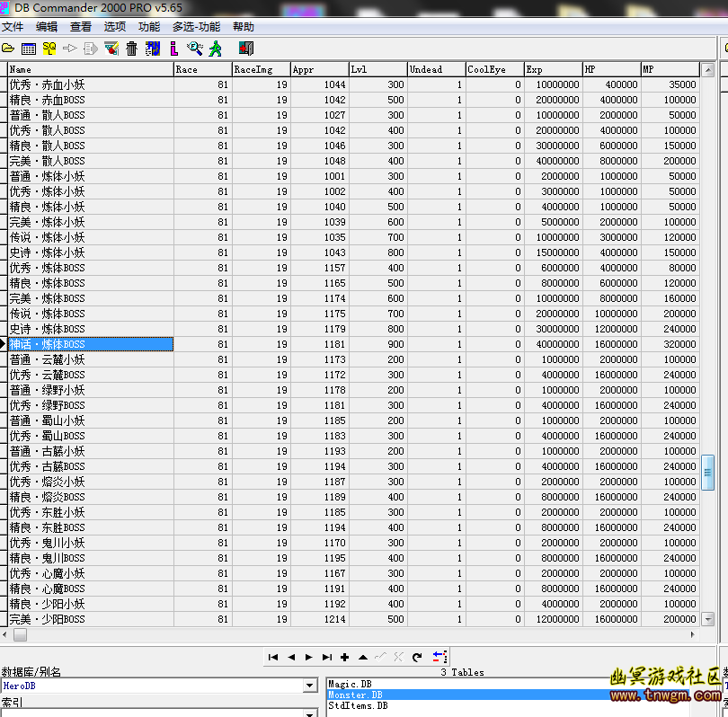Go to first record in navigator
728x717 pixels.
273,657
